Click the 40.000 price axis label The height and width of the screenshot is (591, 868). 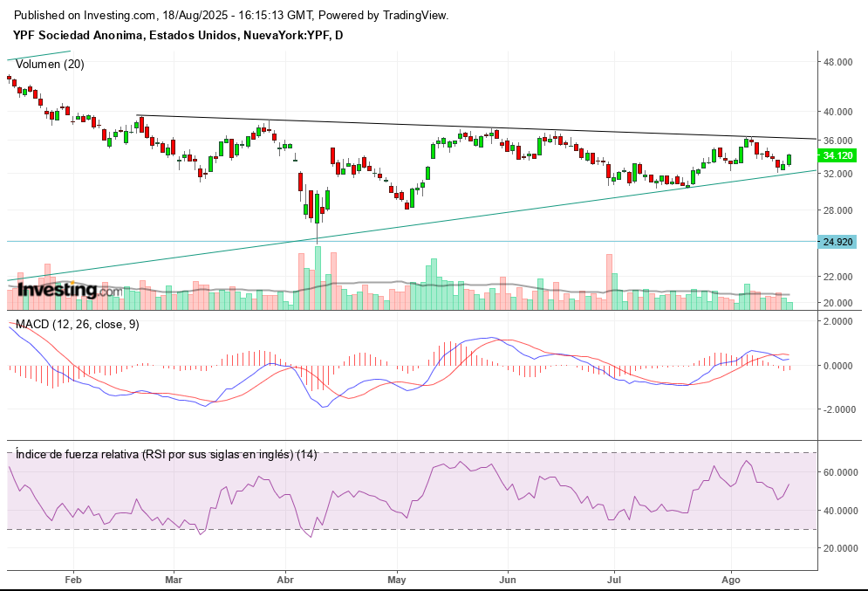coord(837,112)
